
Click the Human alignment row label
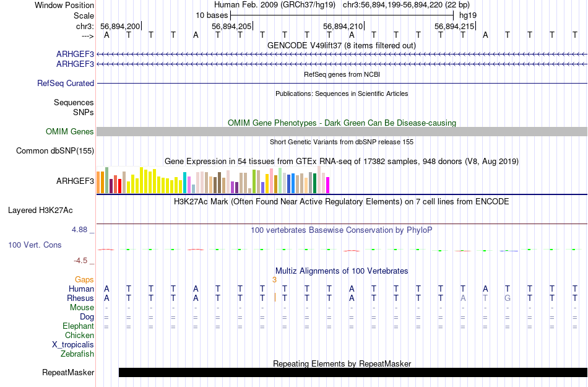(x=81, y=289)
